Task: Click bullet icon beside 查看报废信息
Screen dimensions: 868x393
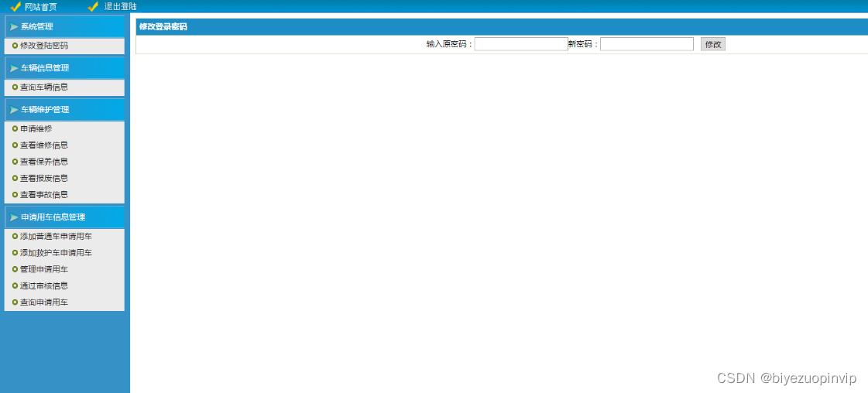Action: 15,179
